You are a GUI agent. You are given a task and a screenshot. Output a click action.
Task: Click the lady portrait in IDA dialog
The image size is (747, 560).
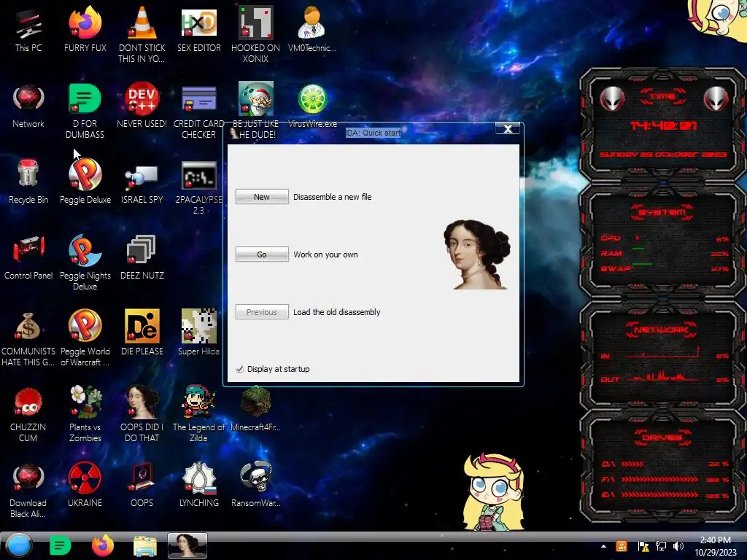point(477,254)
